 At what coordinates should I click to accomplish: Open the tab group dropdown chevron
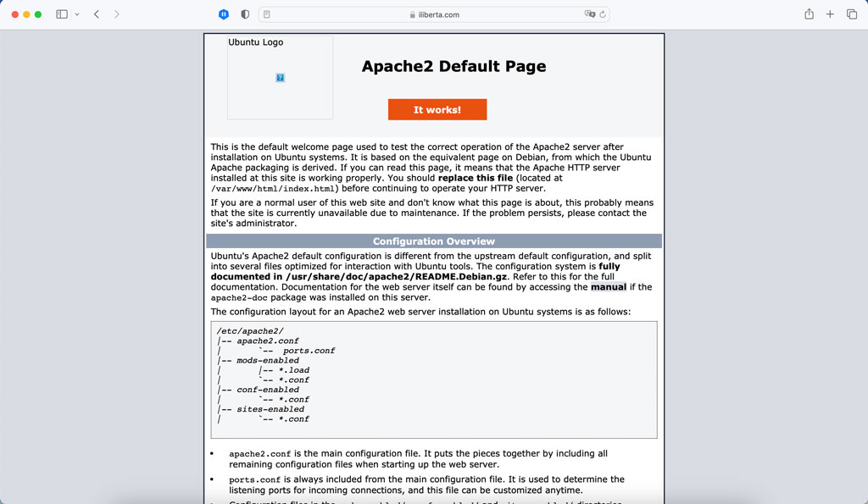click(77, 14)
